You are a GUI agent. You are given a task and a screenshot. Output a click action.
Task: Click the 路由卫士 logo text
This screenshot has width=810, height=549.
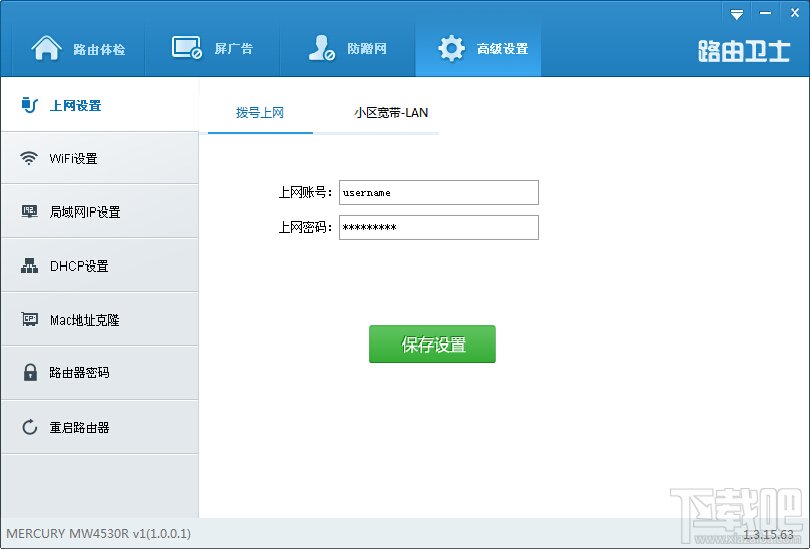744,51
